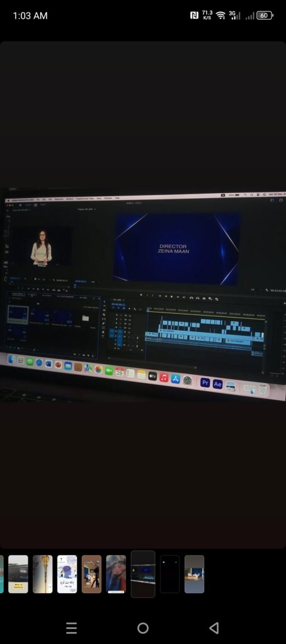Viewport: 286px width, 644px height.
Task: Play the sequence in Program monitor
Action: (x=171, y=296)
